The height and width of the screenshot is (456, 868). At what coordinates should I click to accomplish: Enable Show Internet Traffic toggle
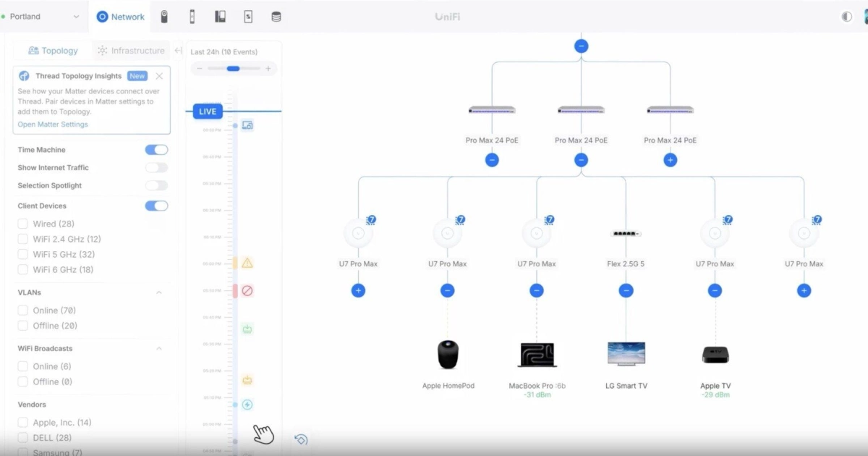point(156,167)
